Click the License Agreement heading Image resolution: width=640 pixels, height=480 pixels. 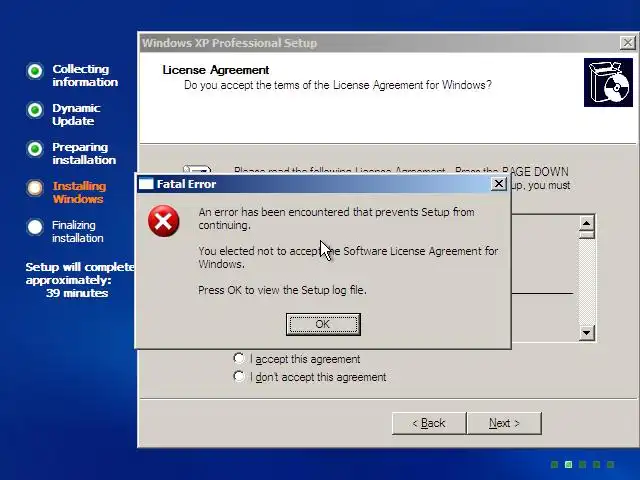click(x=216, y=70)
